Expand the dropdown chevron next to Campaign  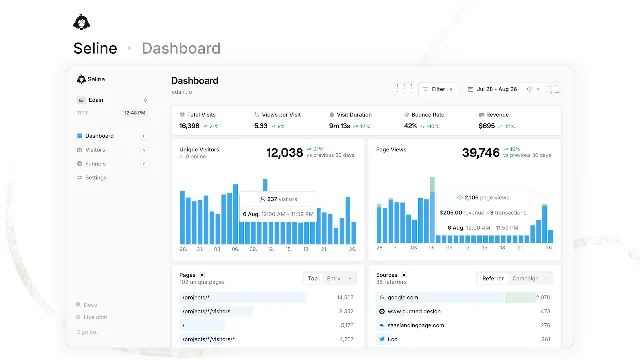pyautogui.click(x=547, y=278)
